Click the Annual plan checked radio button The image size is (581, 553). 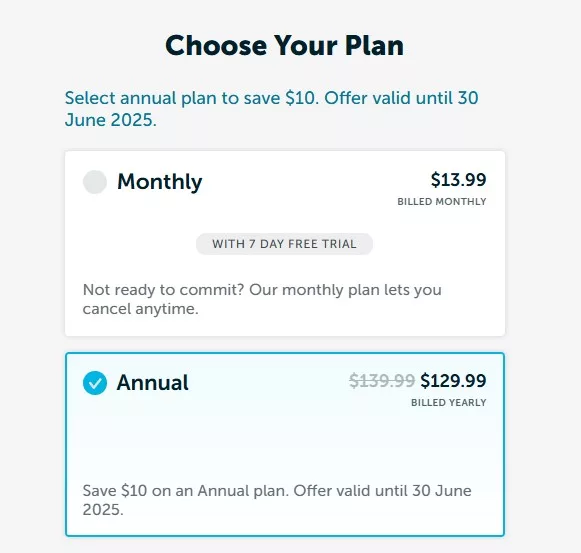pos(95,383)
